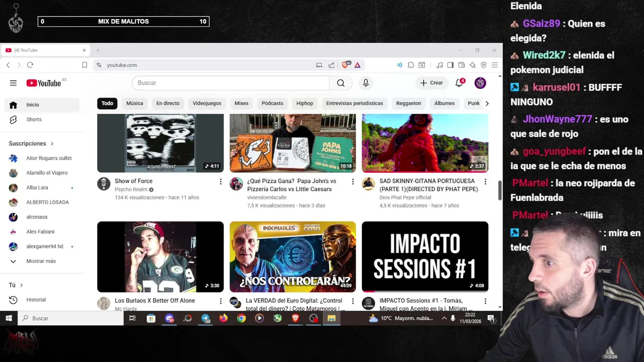
Task: Open File Explorer from the taskbar
Action: 332,318
